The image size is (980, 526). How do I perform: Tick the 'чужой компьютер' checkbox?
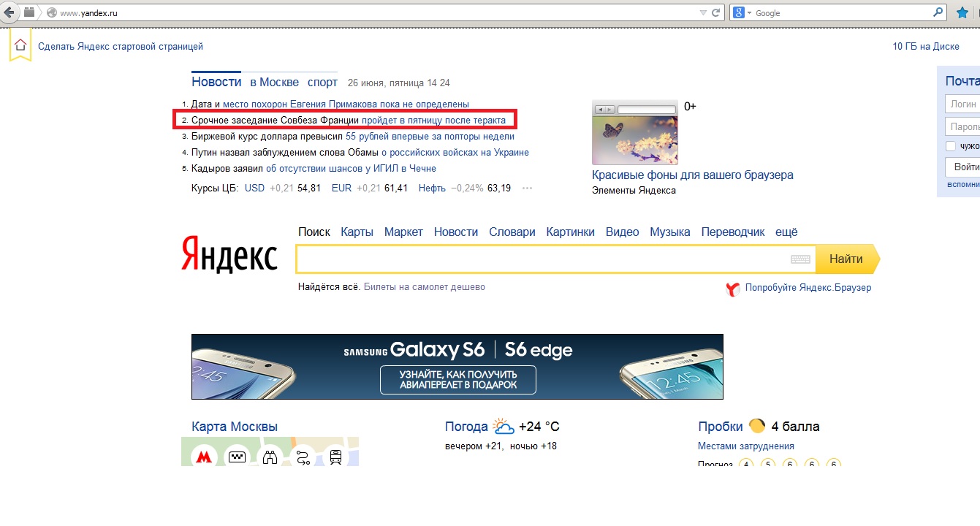coord(951,146)
